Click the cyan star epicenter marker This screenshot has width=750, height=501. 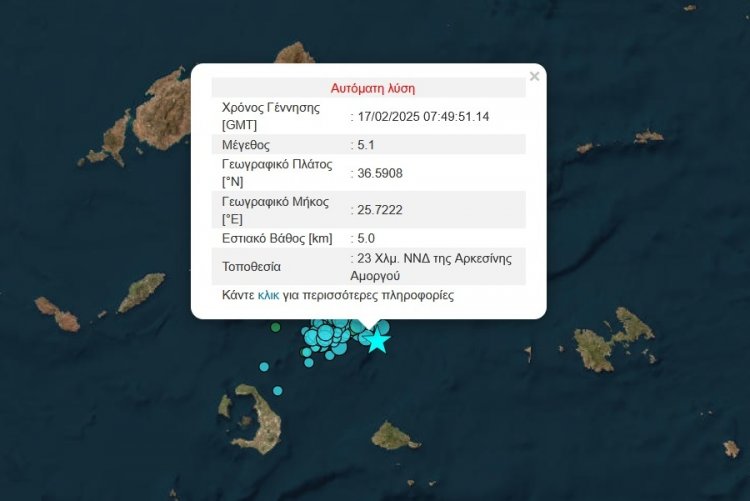tap(377, 341)
